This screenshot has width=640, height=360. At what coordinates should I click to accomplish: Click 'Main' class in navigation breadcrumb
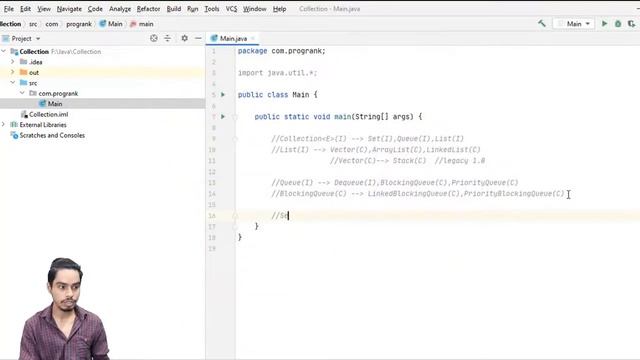click(111, 24)
